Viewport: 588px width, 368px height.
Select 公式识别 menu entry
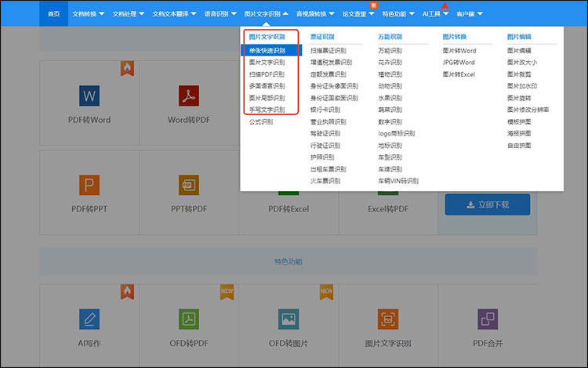click(x=261, y=121)
